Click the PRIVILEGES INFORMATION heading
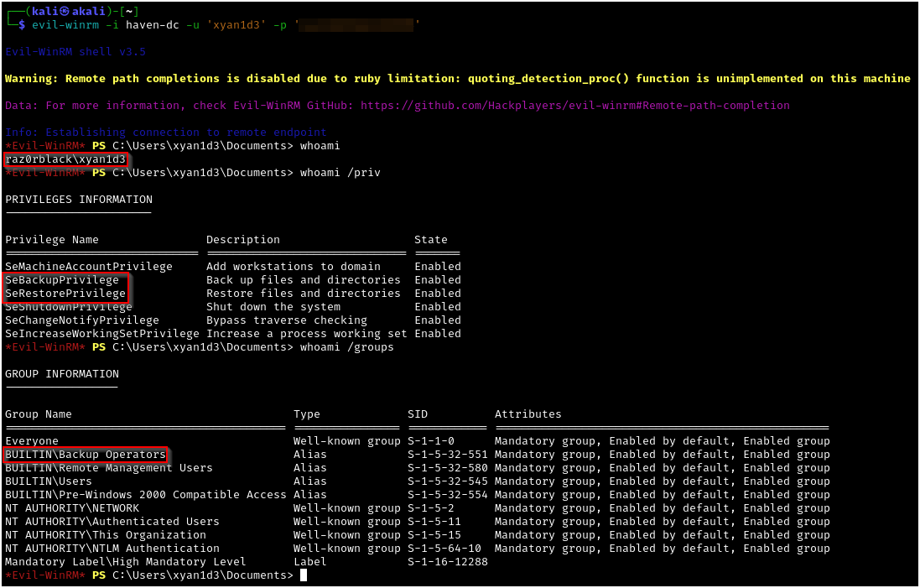The width and height of the screenshot is (920, 588). pyautogui.click(x=79, y=200)
